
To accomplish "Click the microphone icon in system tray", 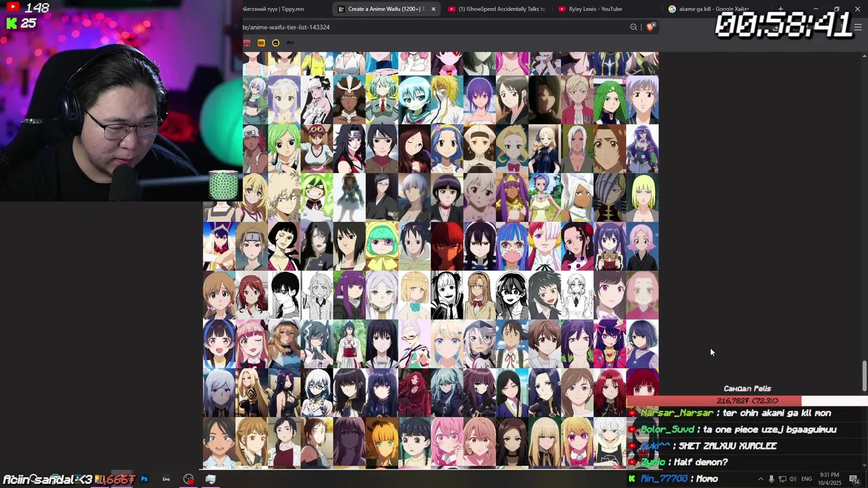I will pyautogui.click(x=771, y=479).
